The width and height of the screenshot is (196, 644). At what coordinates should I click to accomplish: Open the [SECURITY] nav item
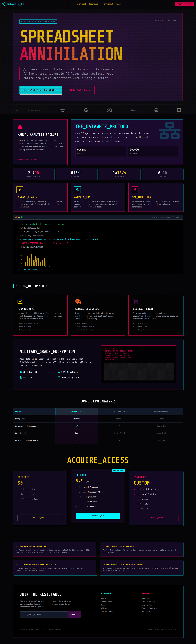[108, 4]
